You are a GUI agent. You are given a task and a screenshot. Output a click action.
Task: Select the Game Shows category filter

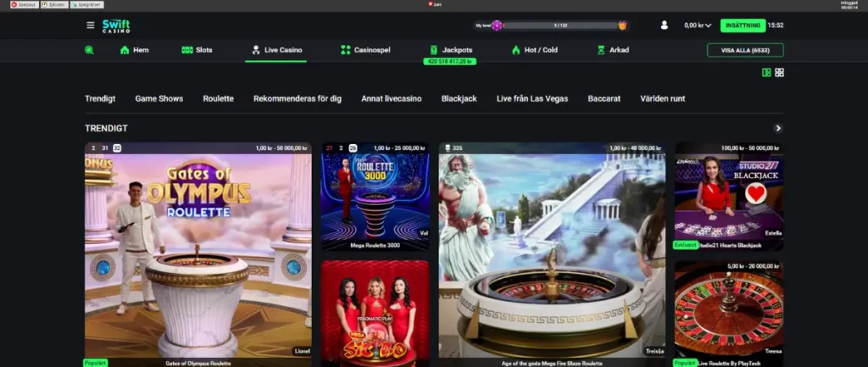tap(159, 98)
